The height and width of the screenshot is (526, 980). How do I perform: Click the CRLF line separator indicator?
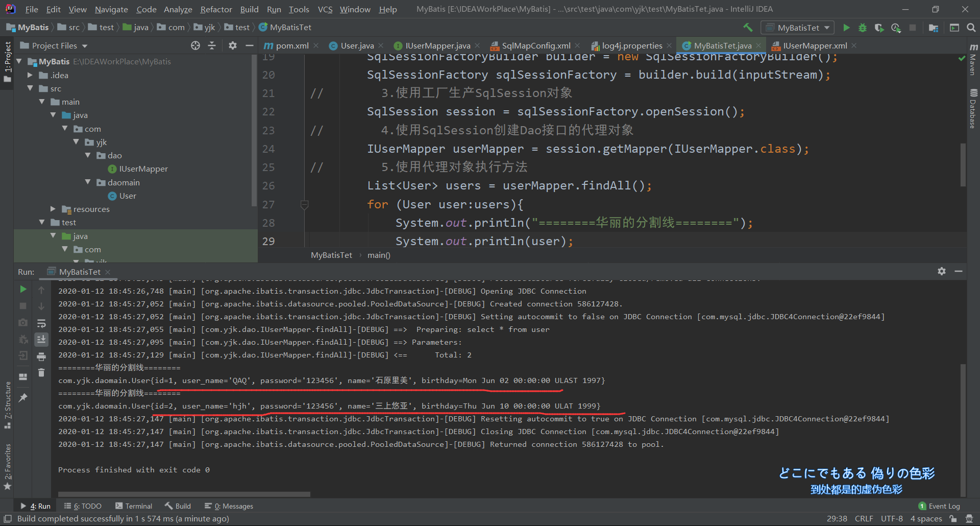[864, 518]
